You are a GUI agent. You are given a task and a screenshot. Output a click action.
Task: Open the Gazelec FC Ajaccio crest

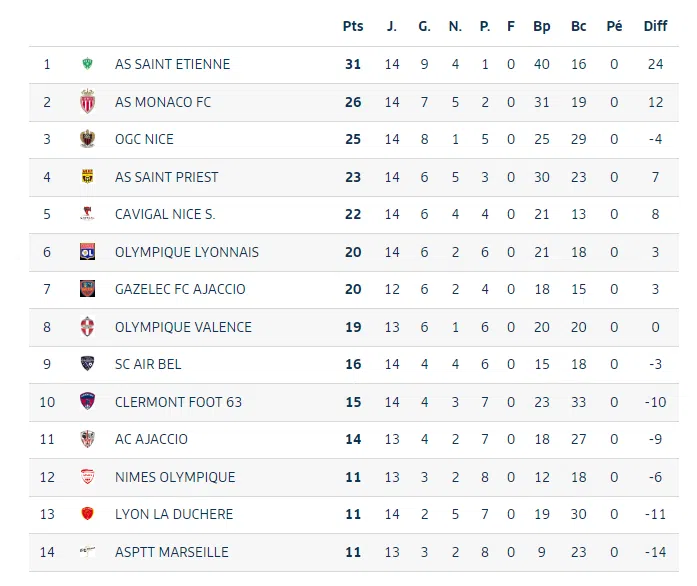tap(87, 289)
